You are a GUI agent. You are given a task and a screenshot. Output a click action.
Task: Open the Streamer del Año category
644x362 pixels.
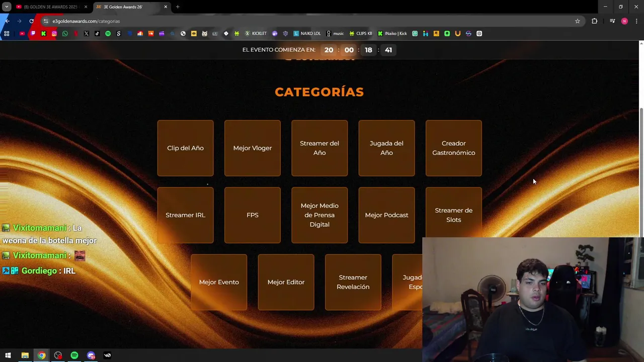click(x=319, y=148)
